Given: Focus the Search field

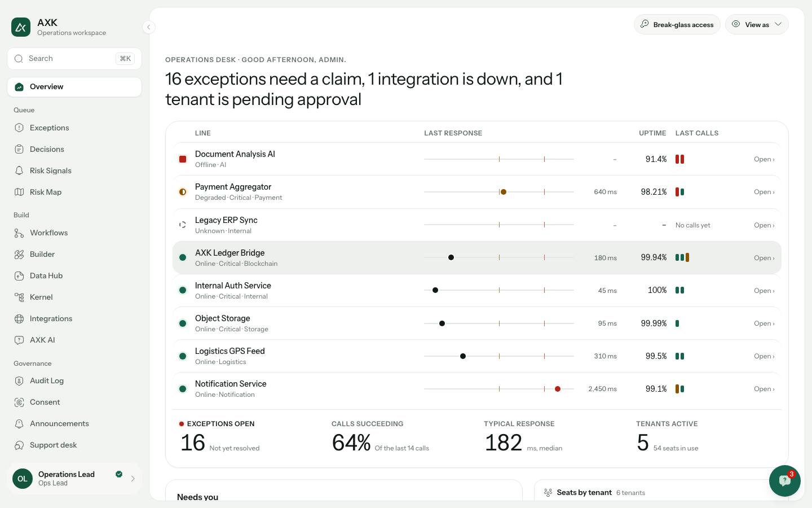Looking at the screenshot, I should [74, 59].
